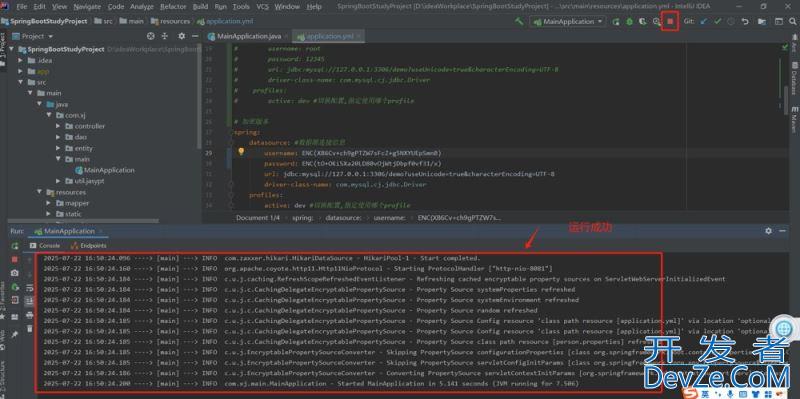This screenshot has width=800, height=399.
Task: Toggle scroll-to-end in console gutter
Action: [30, 302]
